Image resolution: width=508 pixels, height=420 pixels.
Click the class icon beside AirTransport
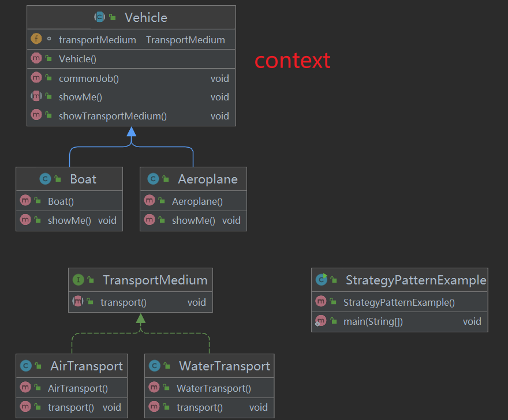click(26, 366)
